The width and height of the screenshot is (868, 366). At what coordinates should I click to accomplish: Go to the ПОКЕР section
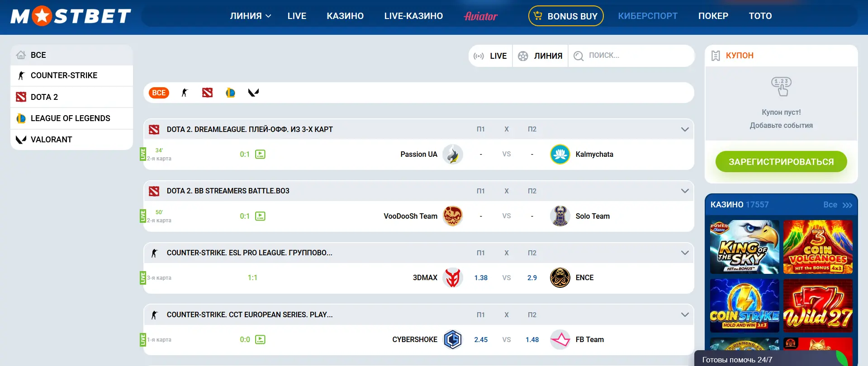click(x=713, y=16)
